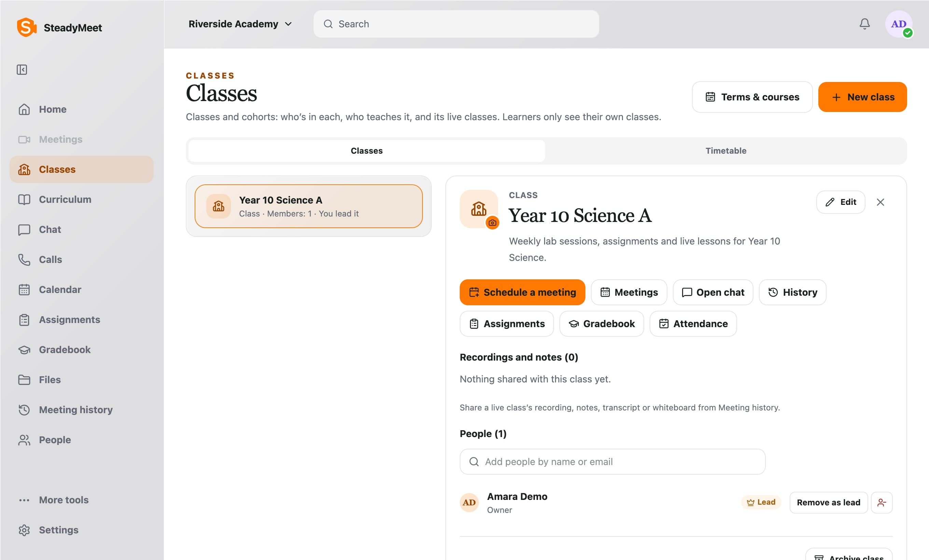929x560 pixels.
Task: Close the Year 10 Science A panel
Action: click(x=881, y=202)
